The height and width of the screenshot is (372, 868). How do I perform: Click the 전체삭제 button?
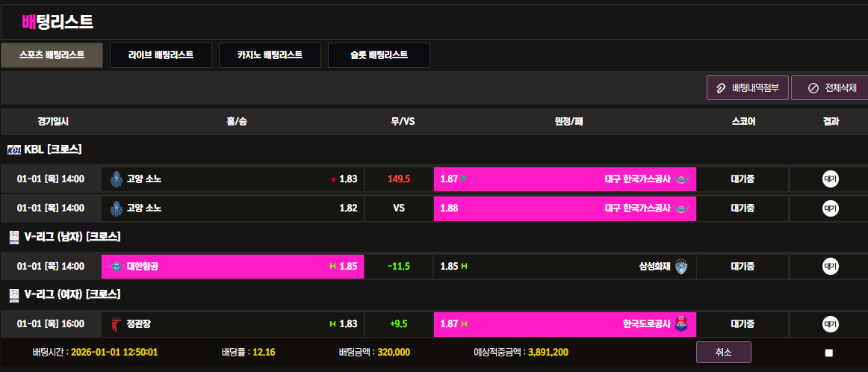tap(830, 88)
